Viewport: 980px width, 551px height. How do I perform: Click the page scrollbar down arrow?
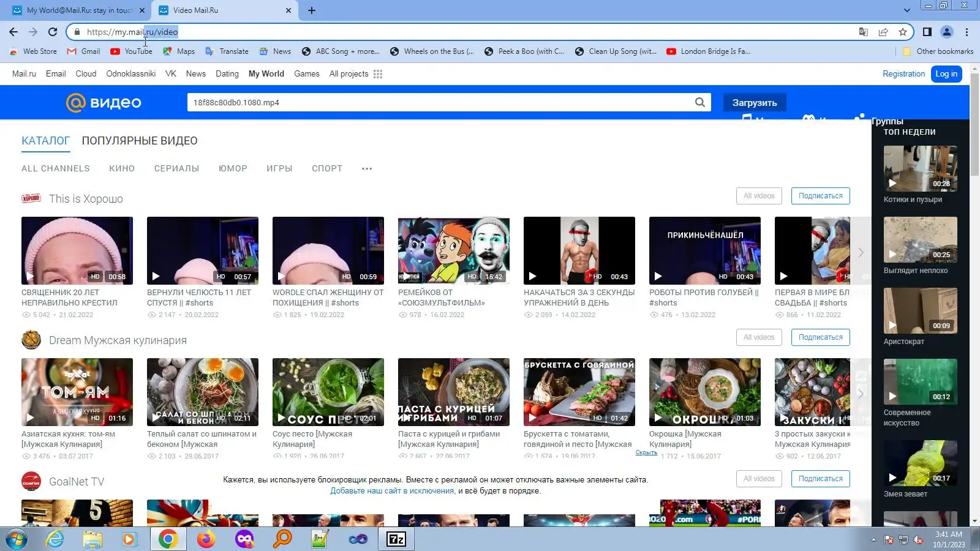974,521
